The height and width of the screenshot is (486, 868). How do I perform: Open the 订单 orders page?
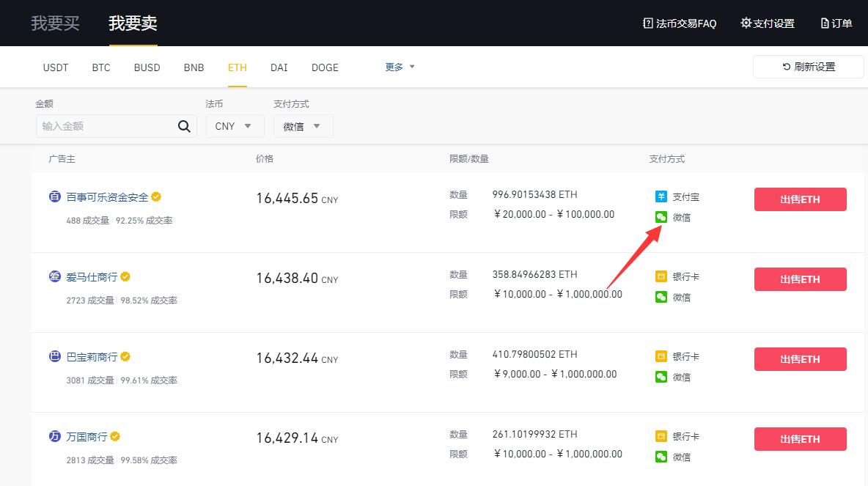pyautogui.click(x=836, y=23)
